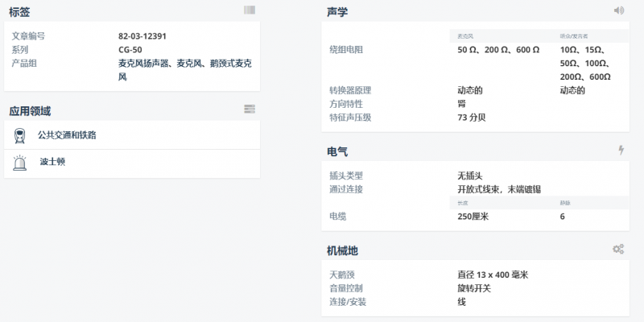644x322 pixels.
Task: Select the 声学 section heading
Action: click(337, 11)
